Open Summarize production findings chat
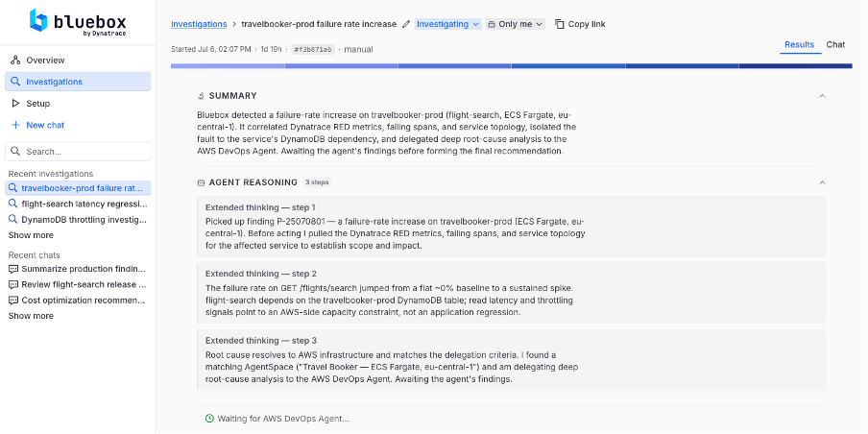The width and height of the screenshot is (868, 434). pos(78,269)
